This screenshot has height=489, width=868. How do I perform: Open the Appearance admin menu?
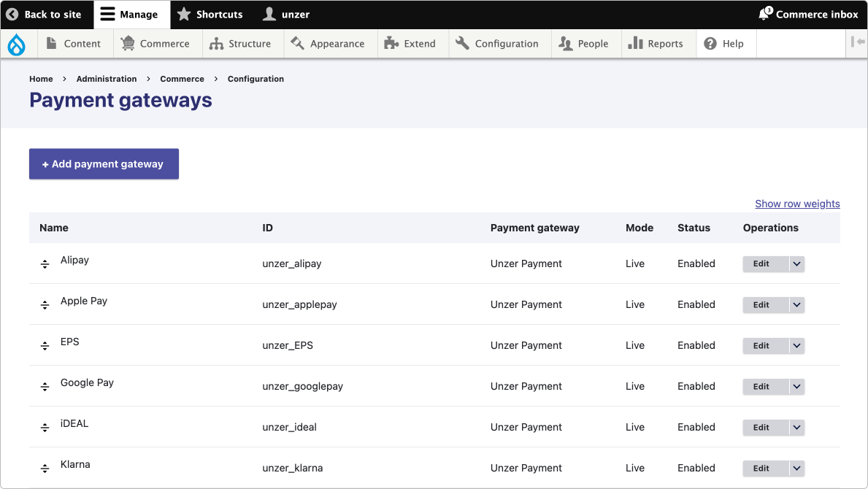(330, 44)
